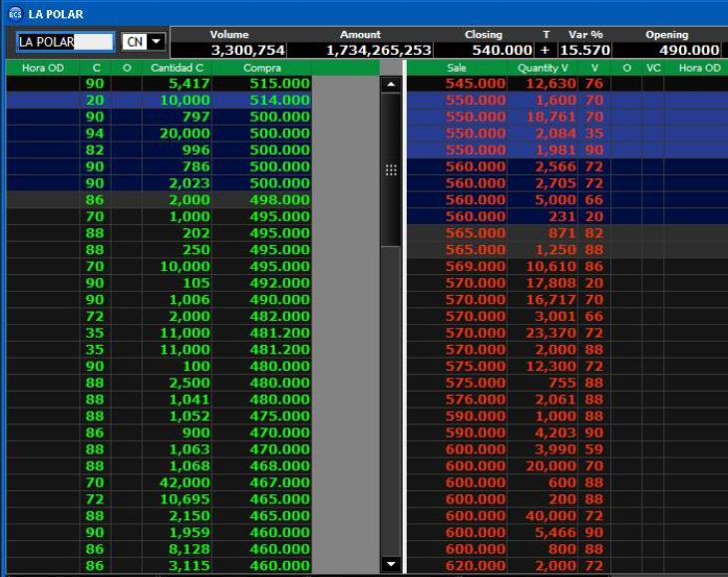This screenshot has height=577, width=728.
Task: Select the sale price 576.000
Action: (476, 400)
